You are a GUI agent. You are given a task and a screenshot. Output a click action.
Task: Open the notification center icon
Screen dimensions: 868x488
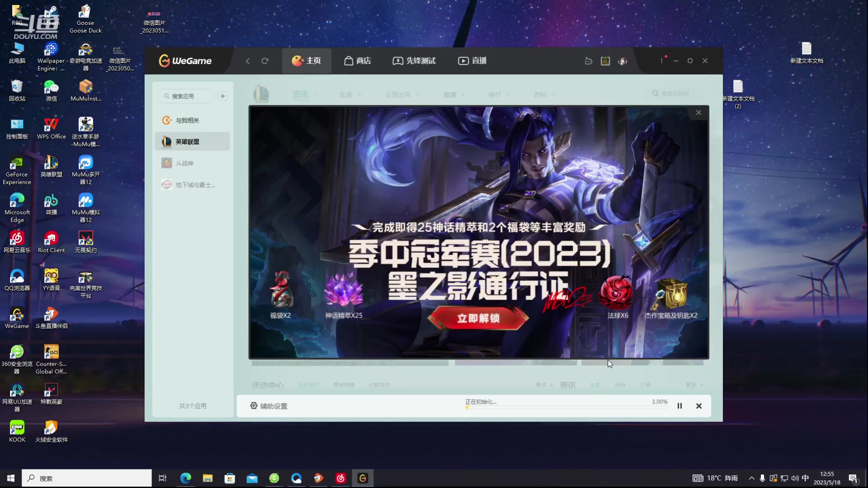(854, 478)
